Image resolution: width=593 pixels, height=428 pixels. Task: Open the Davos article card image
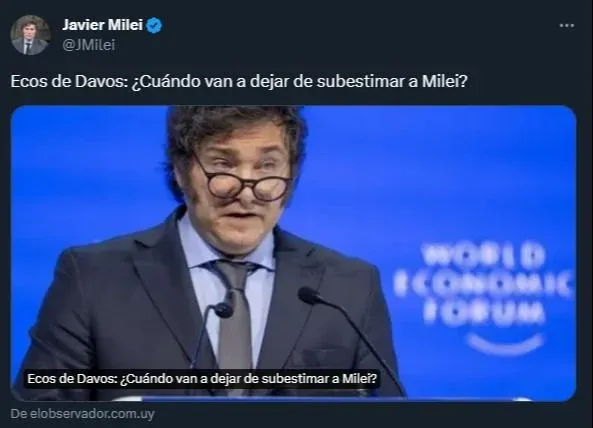point(293,253)
